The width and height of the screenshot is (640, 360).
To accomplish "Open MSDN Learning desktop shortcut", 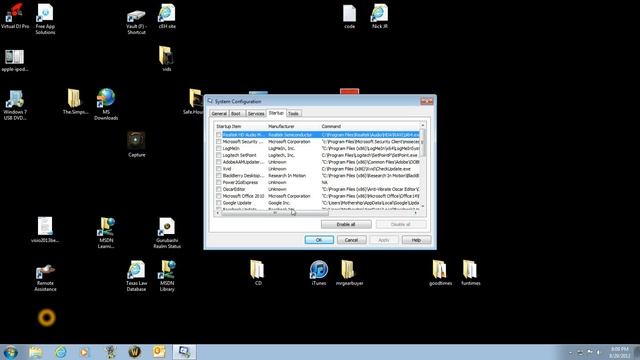I will click(106, 233).
